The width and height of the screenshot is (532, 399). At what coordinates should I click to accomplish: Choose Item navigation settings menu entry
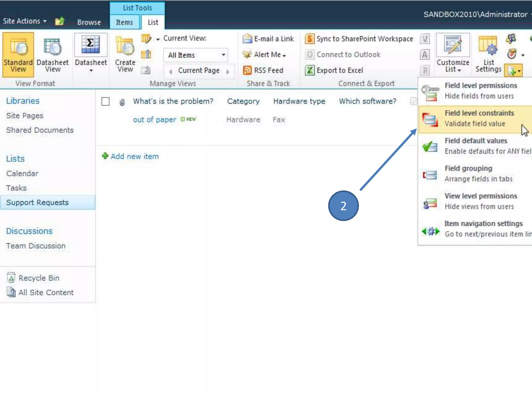(x=475, y=229)
